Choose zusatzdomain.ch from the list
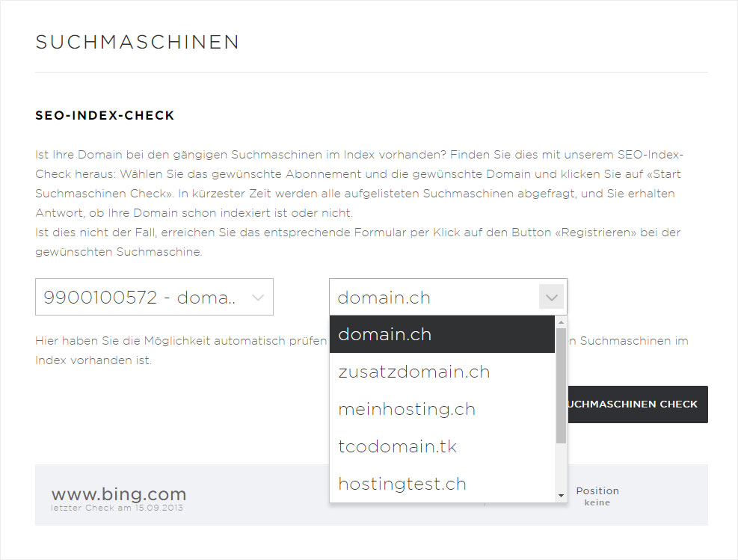Image resolution: width=738 pixels, height=560 pixels. [x=442, y=372]
